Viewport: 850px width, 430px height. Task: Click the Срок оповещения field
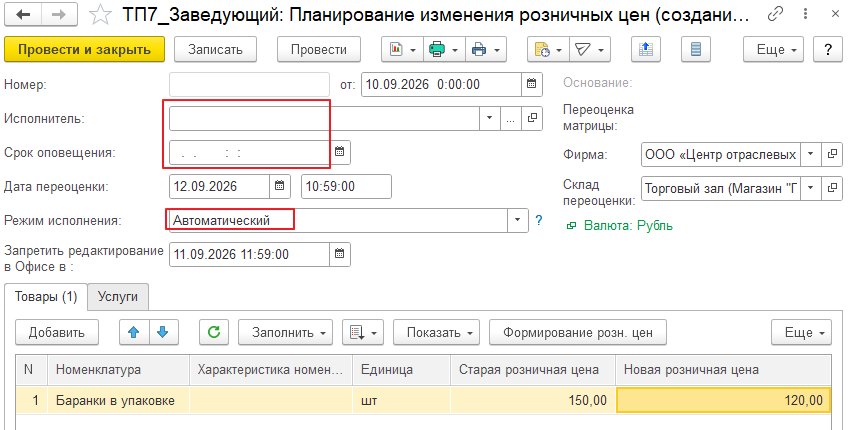[249, 152]
